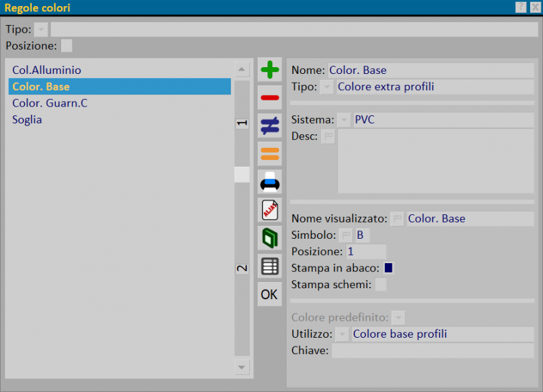Print the color rules list
Viewport: 543px width, 392px height.
269,182
